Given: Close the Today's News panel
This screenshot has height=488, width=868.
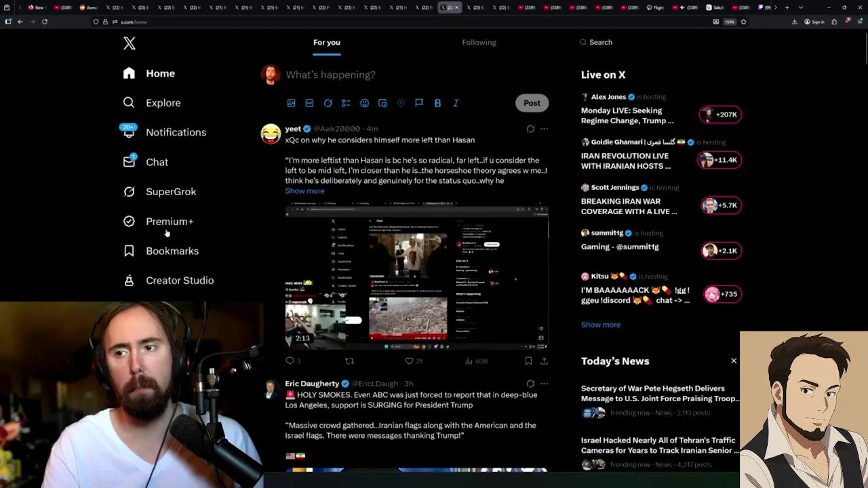Looking at the screenshot, I should [734, 361].
